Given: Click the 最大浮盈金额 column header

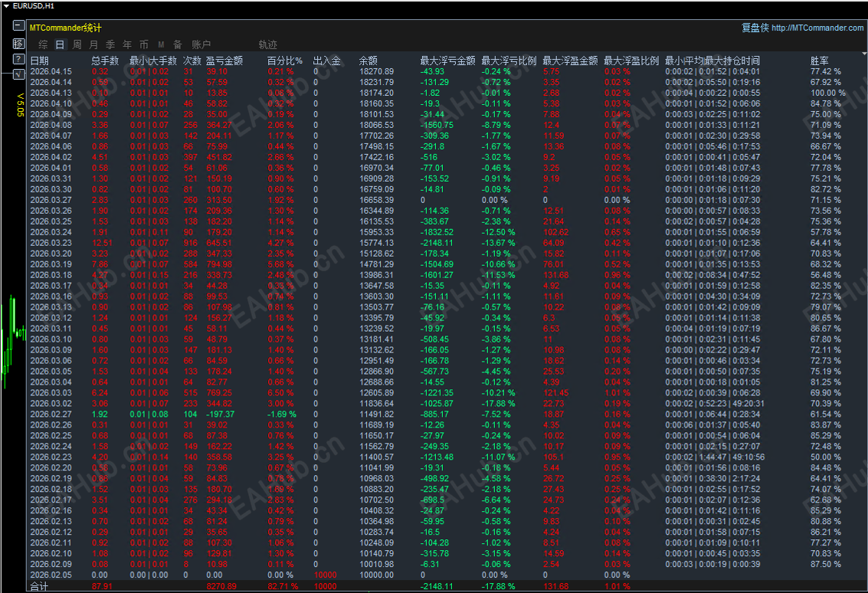Looking at the screenshot, I should 570,61.
